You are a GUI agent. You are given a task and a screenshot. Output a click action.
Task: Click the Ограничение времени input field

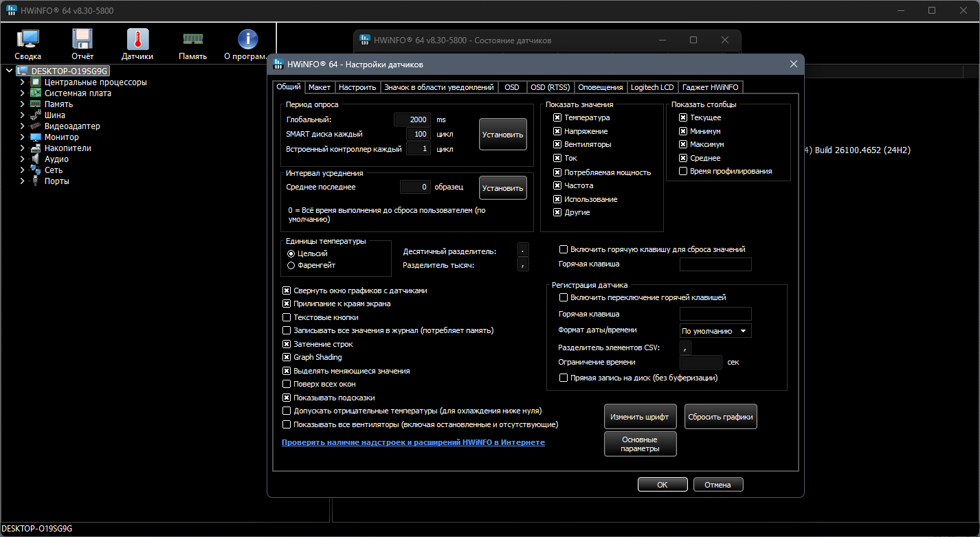(x=701, y=362)
